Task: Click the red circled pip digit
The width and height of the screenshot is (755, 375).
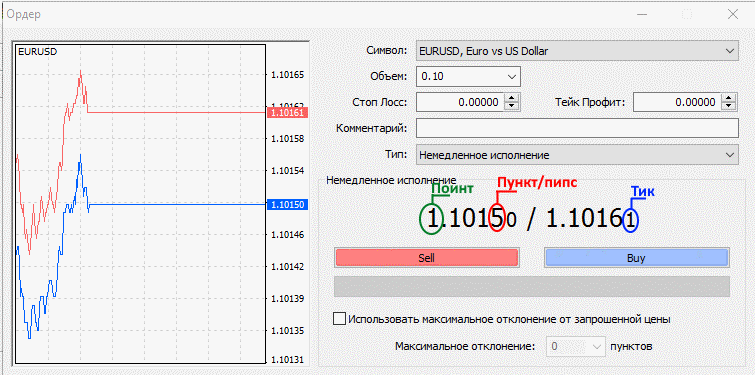Action: pyautogui.click(x=496, y=219)
